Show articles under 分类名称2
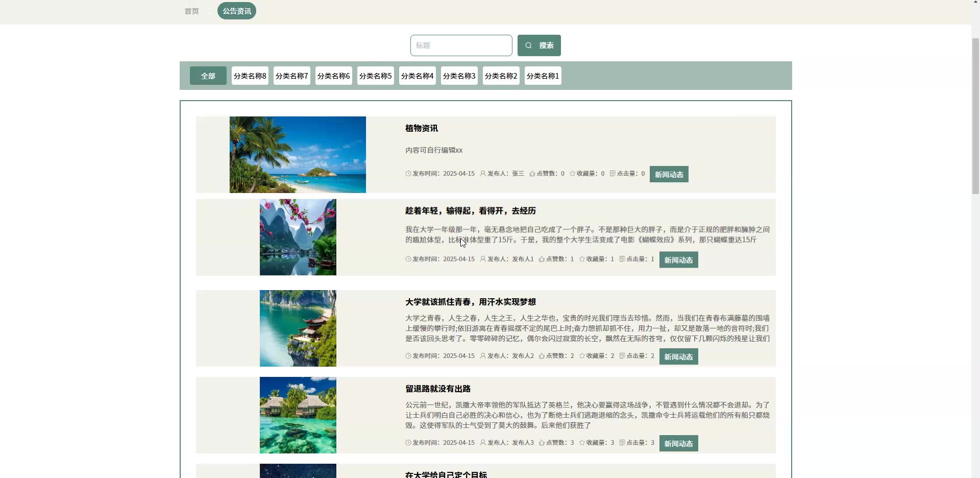 (x=501, y=76)
